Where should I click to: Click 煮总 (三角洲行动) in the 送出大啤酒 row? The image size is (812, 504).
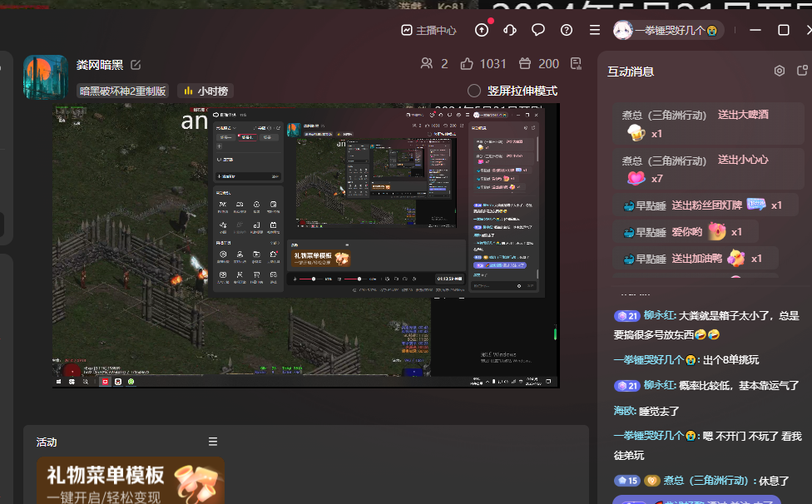[x=664, y=115]
